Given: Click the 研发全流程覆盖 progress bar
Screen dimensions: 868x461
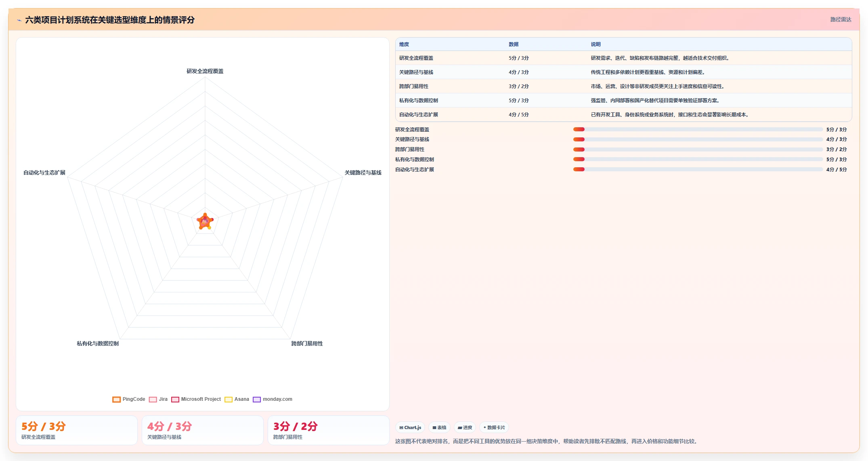Looking at the screenshot, I should pos(698,129).
